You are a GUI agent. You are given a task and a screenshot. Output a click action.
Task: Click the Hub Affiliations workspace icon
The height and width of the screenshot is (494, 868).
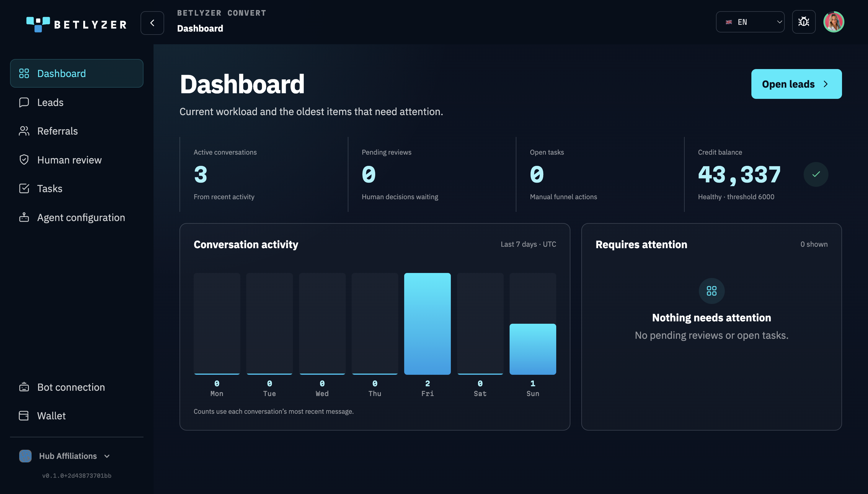pyautogui.click(x=25, y=456)
